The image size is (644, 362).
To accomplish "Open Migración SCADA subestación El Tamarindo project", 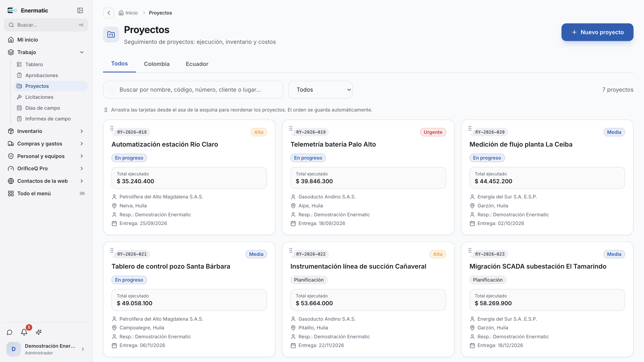I will 538,266.
